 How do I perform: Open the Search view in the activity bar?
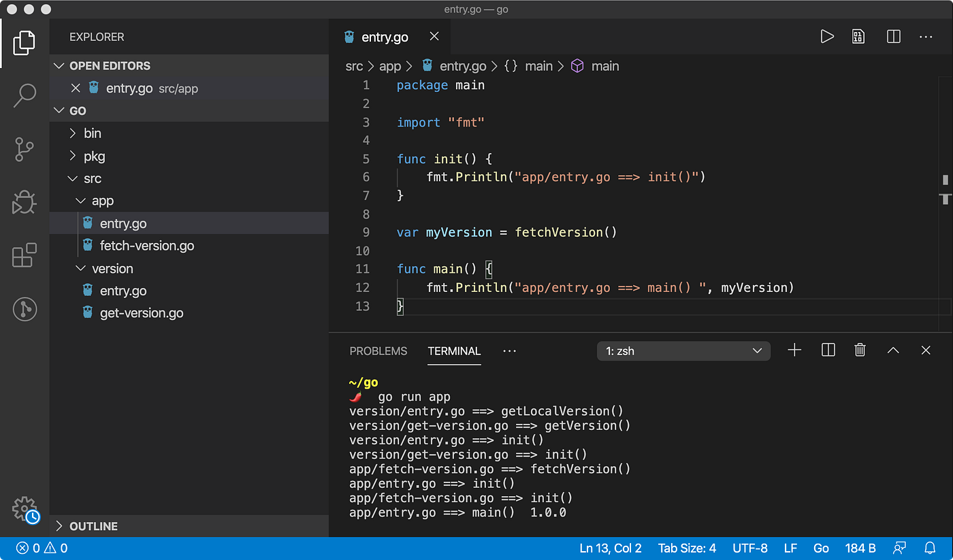click(x=25, y=96)
